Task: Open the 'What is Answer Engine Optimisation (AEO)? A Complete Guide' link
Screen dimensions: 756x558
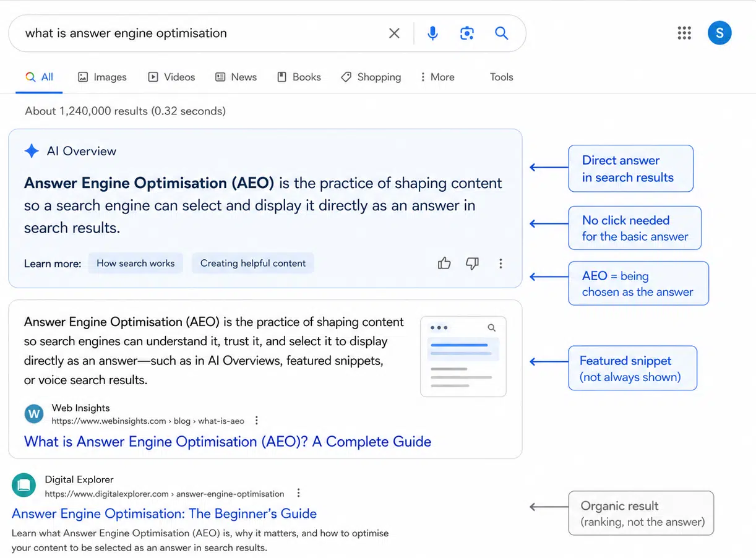Action: pyautogui.click(x=228, y=442)
